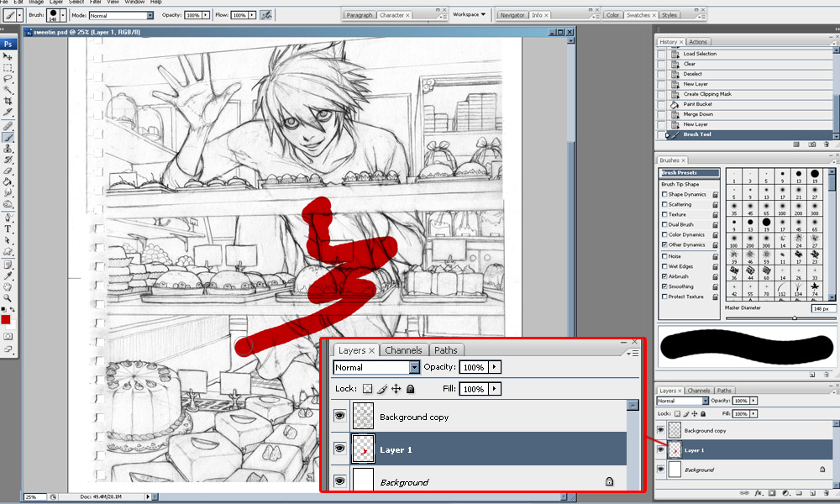
Task: Select the Zoom magnifier tool
Action: coord(8,298)
